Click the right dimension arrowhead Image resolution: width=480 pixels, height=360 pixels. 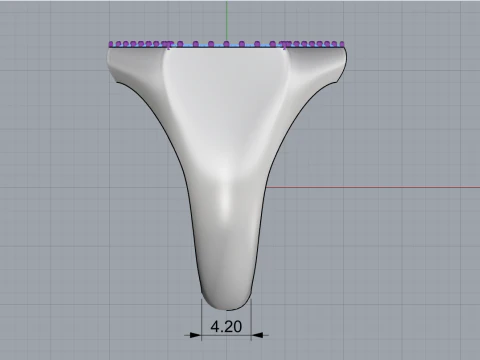tap(257, 335)
